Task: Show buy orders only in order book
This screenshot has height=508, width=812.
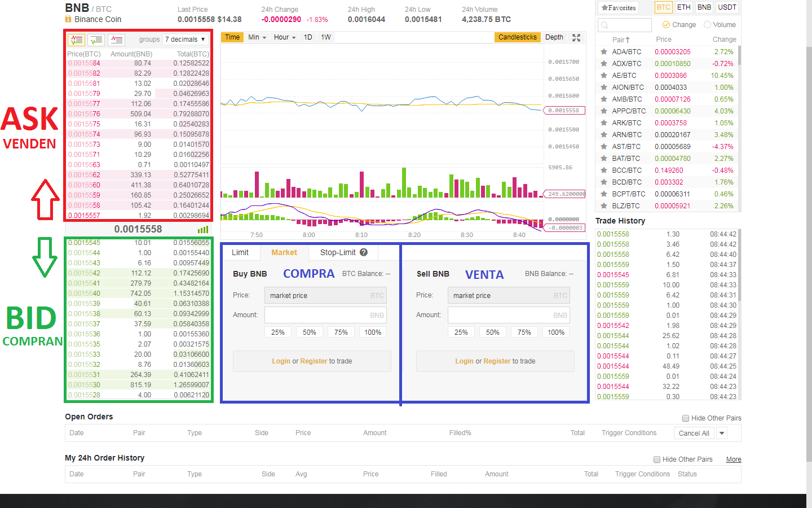Action: 96,40
